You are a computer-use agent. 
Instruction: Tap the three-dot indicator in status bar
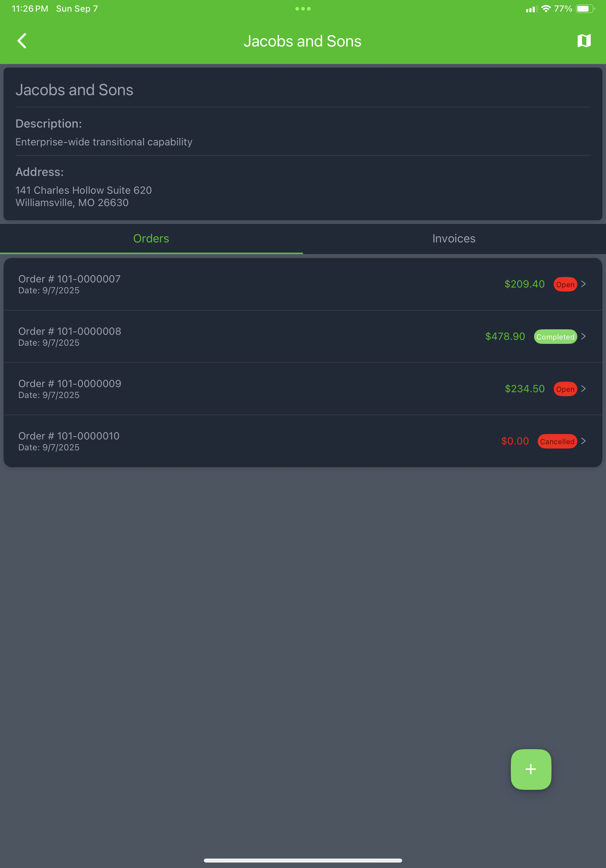[x=303, y=8]
